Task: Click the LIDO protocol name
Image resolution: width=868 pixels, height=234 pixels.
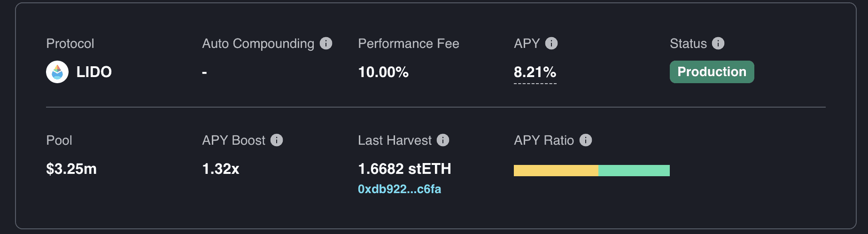Action: pyautogui.click(x=94, y=72)
